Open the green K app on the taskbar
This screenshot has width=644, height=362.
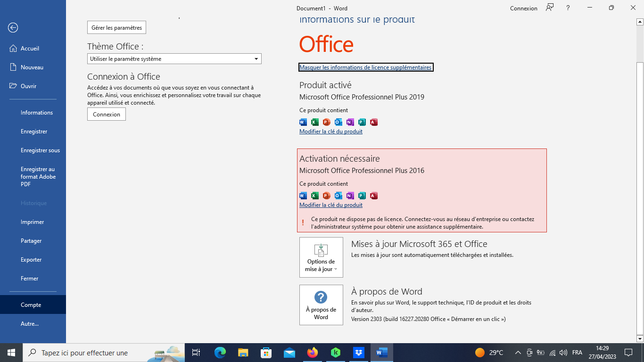coord(336,353)
